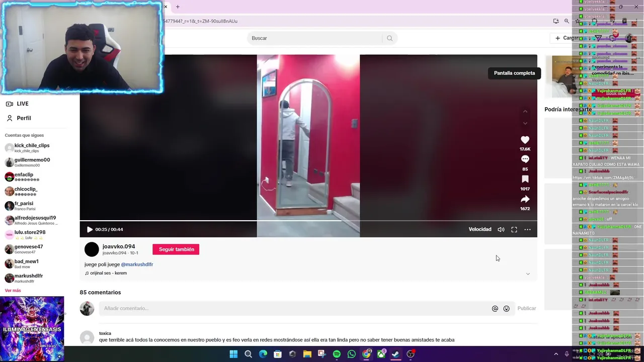The height and width of the screenshot is (362, 644).
Task: Open Xbox app from the taskbar
Action: [x=381, y=354]
